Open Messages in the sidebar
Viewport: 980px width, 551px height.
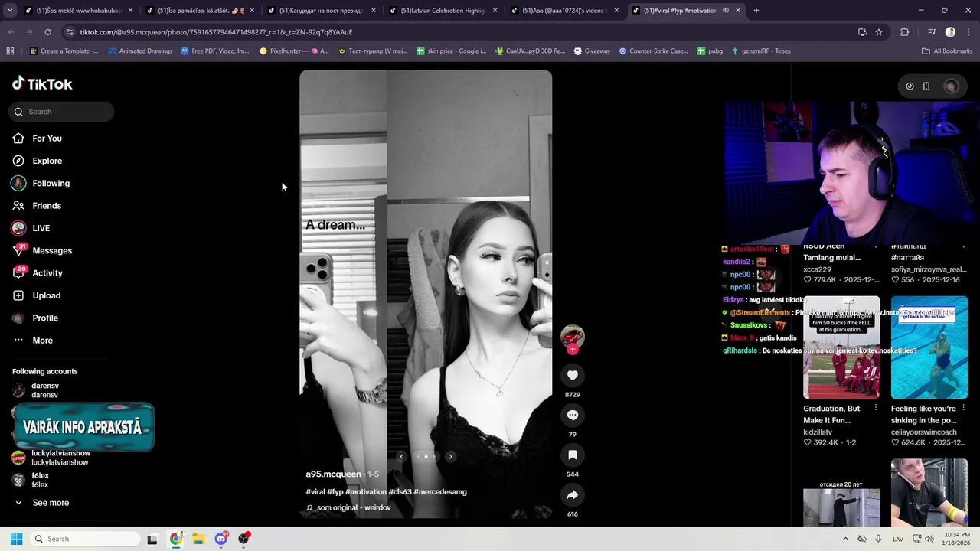[x=52, y=250]
